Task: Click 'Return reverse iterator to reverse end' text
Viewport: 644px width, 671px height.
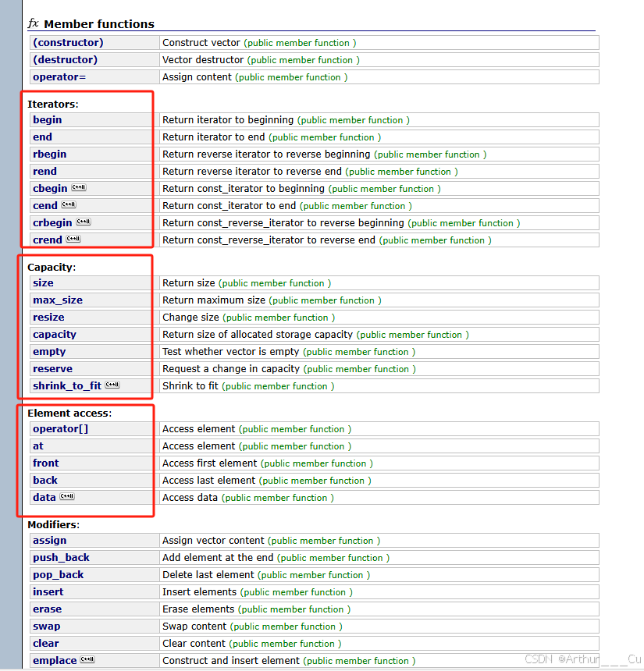Action: [252, 171]
